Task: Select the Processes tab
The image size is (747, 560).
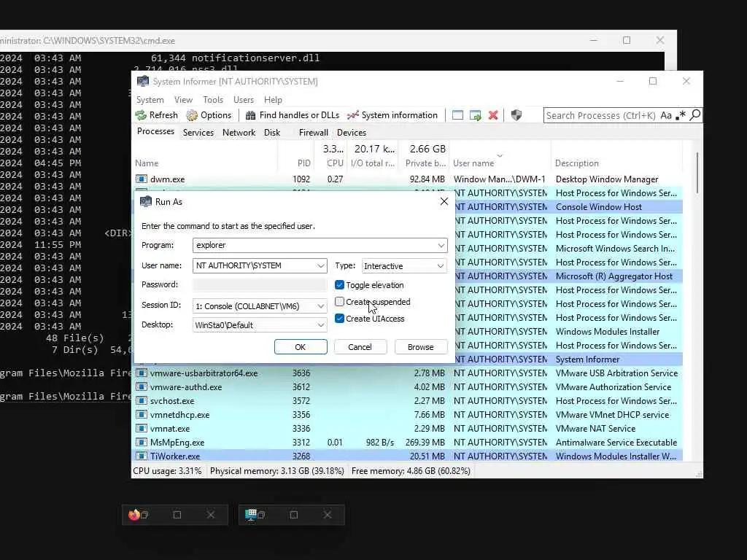Action: click(x=156, y=131)
